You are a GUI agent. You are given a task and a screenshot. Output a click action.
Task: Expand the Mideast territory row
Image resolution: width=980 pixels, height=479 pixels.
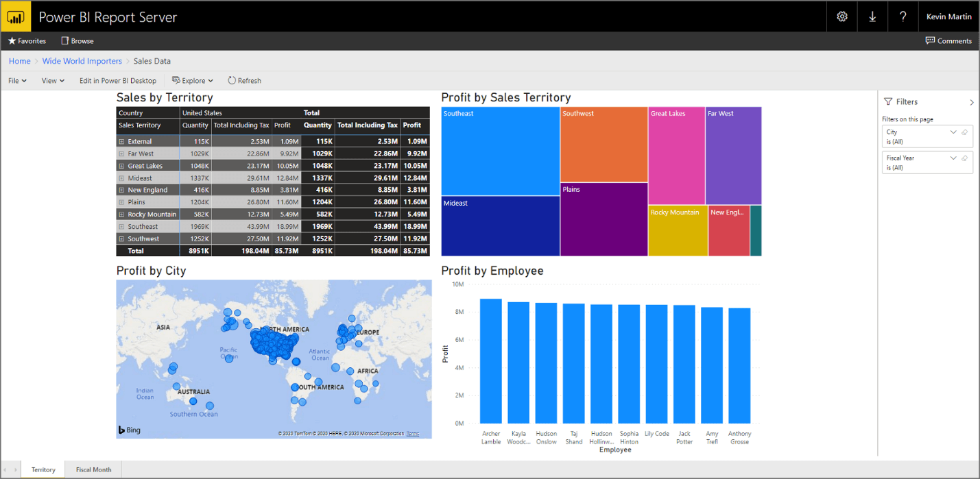[121, 178]
